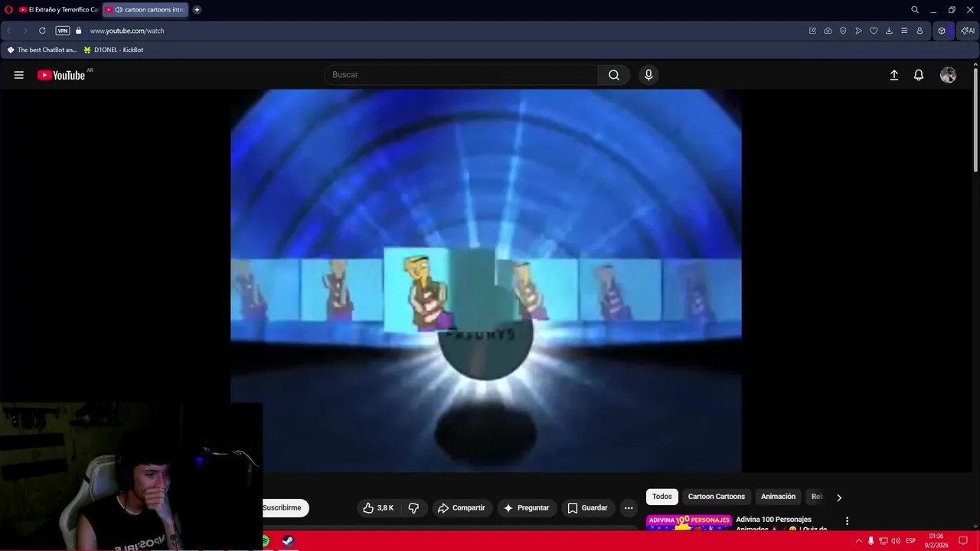Change input language ESP
Image resolution: width=980 pixels, height=551 pixels.
click(911, 541)
